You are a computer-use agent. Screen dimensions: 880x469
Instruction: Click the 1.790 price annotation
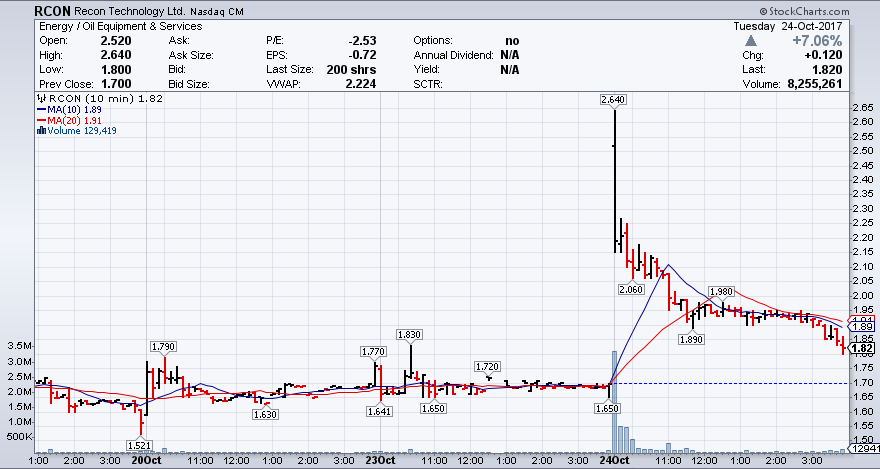(163, 346)
